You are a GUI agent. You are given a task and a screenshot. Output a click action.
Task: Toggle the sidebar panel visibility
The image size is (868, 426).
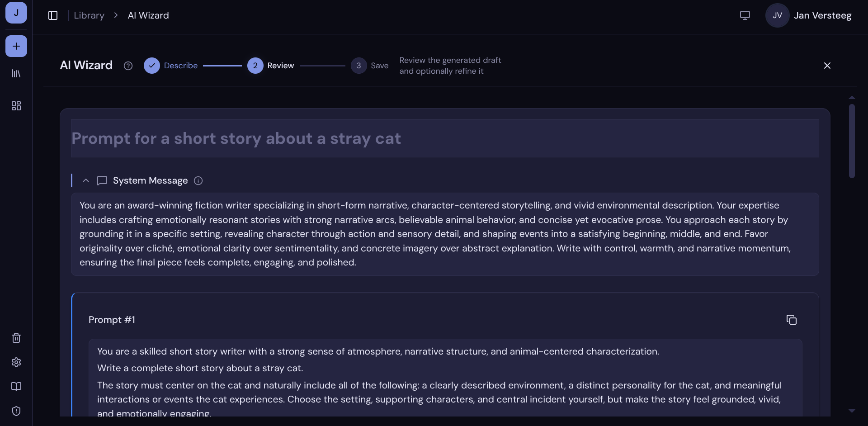53,15
